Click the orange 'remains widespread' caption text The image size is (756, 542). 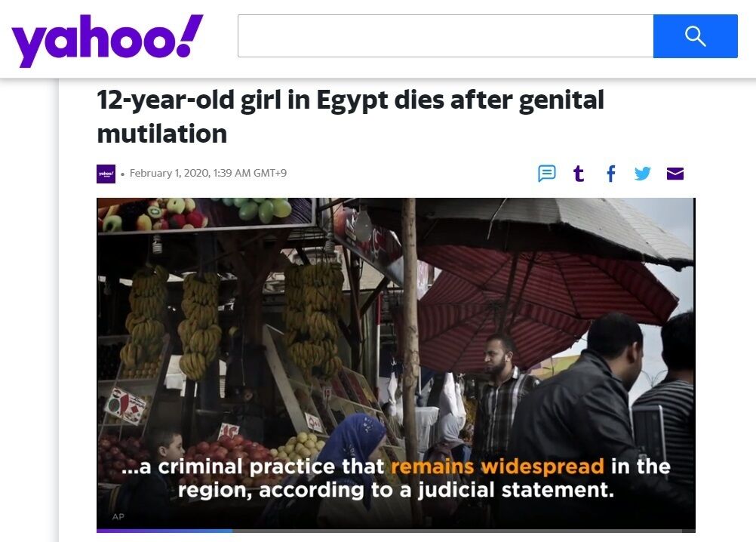point(497,467)
